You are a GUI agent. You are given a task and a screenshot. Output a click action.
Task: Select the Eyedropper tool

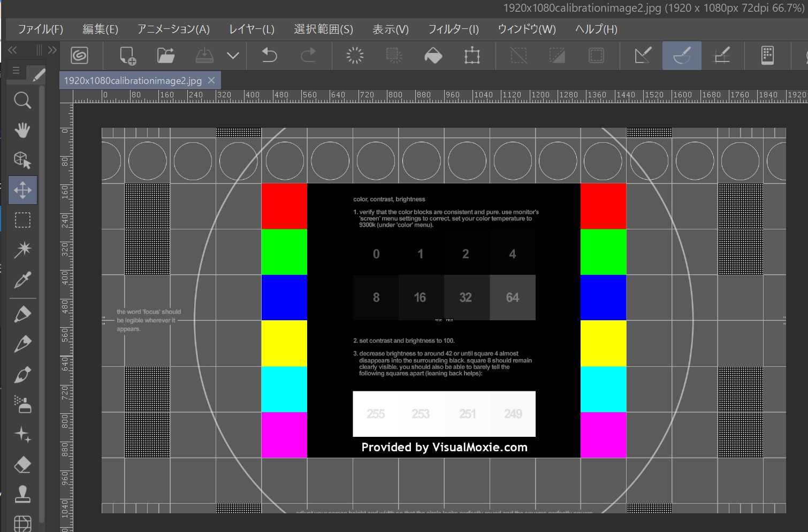coord(22,280)
